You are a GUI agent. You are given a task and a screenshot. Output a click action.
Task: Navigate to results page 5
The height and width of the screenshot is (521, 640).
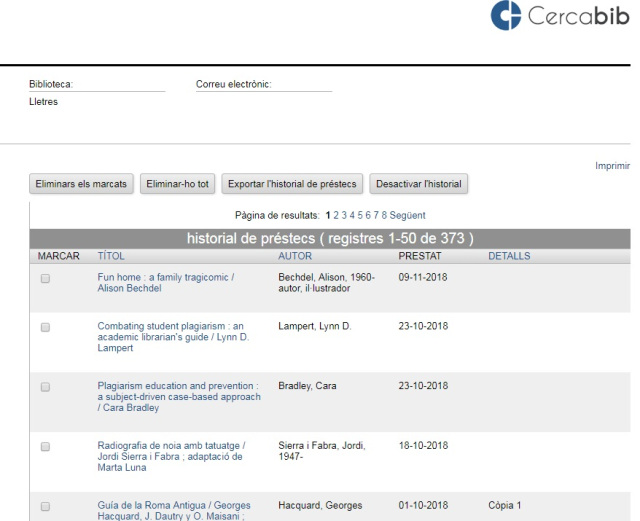coord(359,216)
